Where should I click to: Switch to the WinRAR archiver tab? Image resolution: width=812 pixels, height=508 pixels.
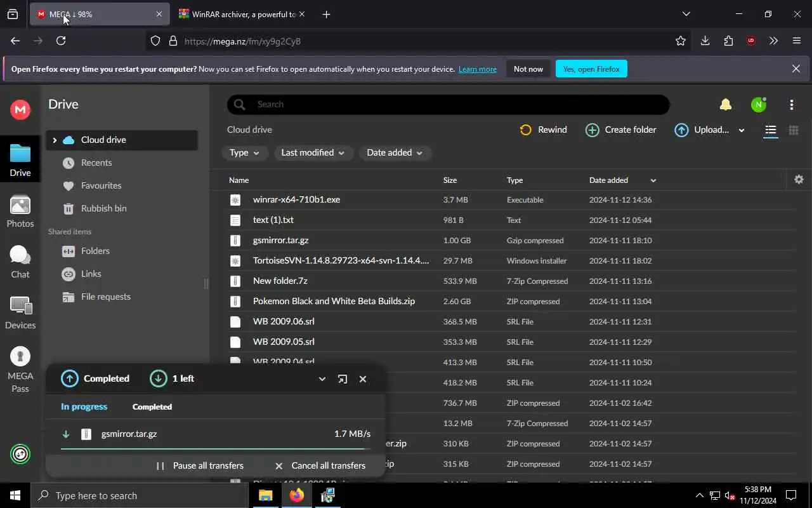tap(241, 14)
